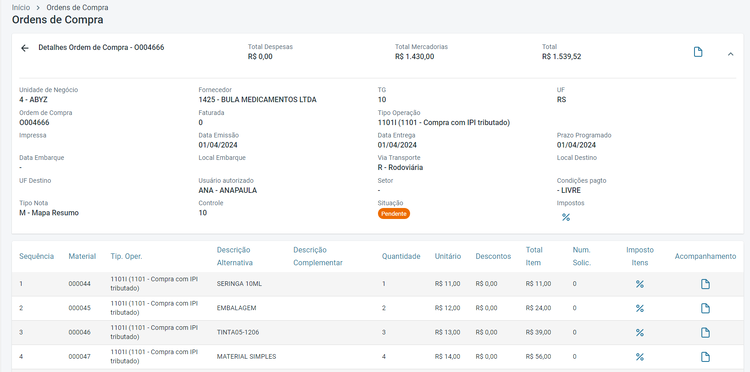This screenshot has width=750, height=372.
Task: Sort items by Total Item header
Action: click(534, 256)
